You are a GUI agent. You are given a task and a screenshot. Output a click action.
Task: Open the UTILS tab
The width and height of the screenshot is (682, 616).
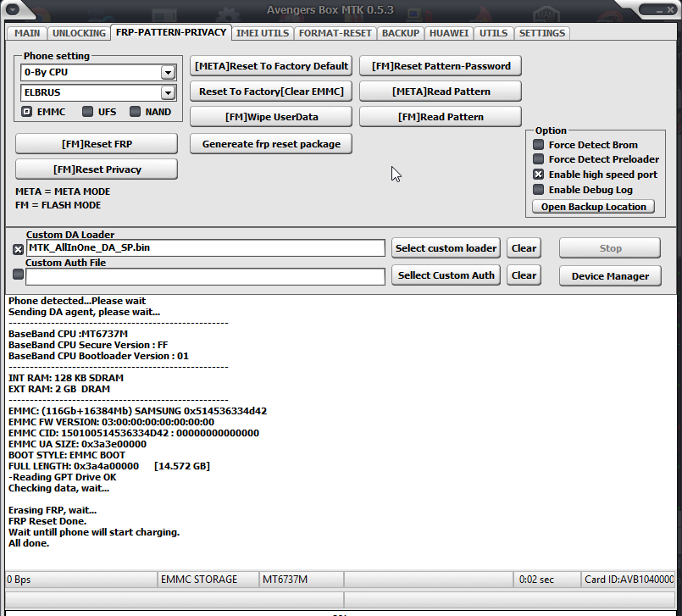click(493, 33)
